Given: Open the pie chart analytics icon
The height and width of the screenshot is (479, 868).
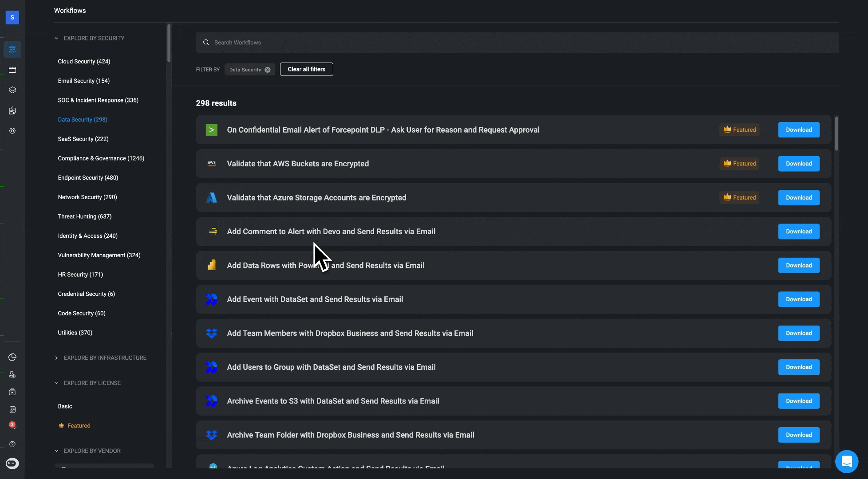Looking at the screenshot, I should click(12, 357).
